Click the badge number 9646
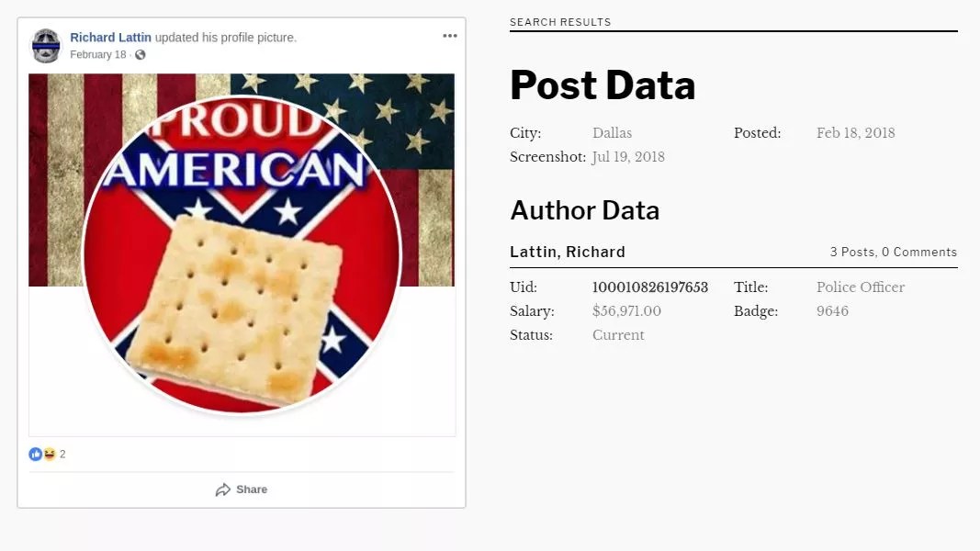This screenshot has width=980, height=551. click(832, 311)
